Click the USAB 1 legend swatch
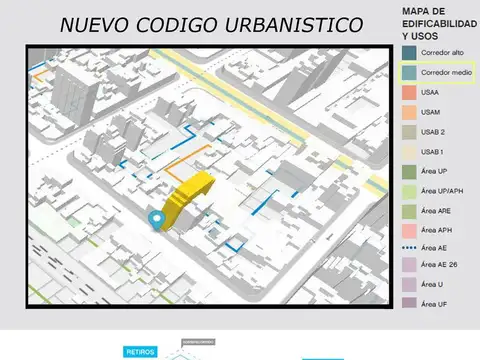This screenshot has width=480, height=360. (409, 152)
